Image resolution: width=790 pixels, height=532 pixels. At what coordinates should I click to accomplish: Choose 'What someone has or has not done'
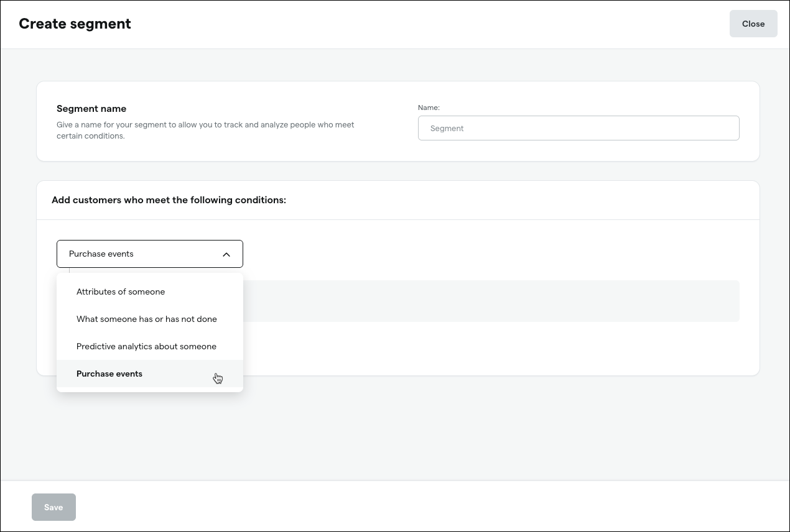point(147,319)
